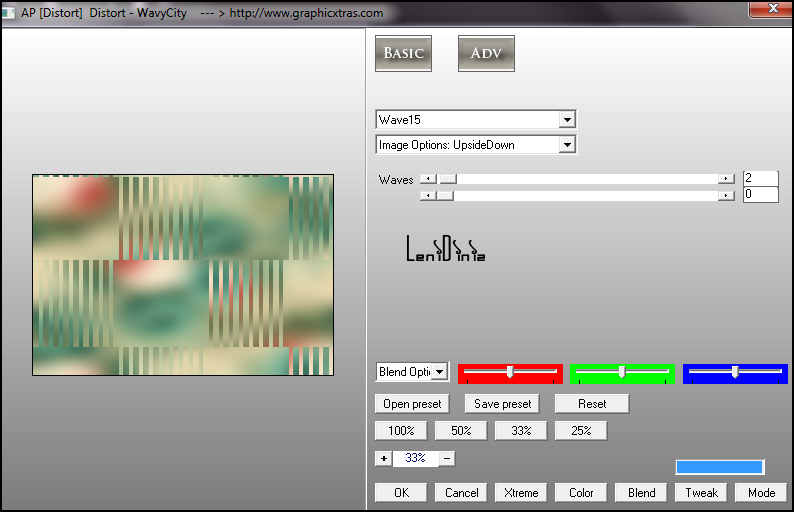Expand the Image Options: UpsideDown dropdown
Viewport: 794px width, 512px height.
567,145
